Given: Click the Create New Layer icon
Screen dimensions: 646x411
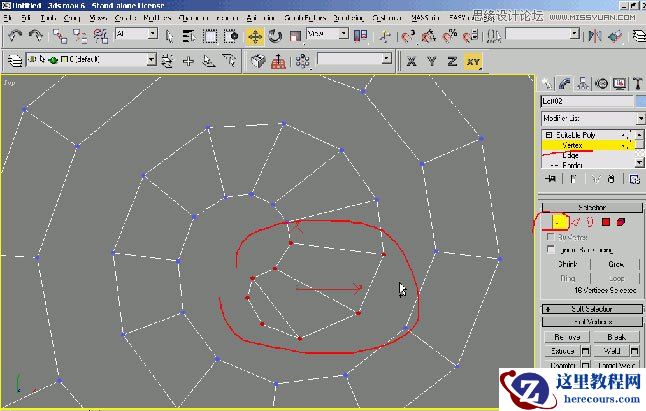Looking at the screenshot, I should click(x=167, y=61).
